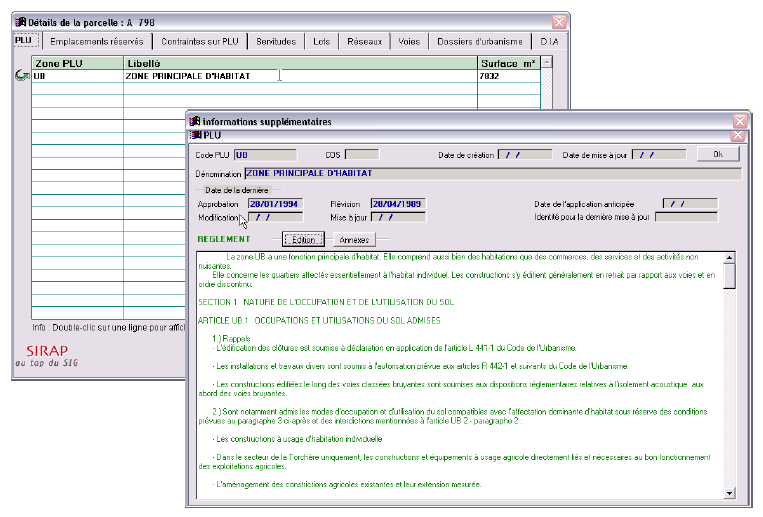The height and width of the screenshot is (517, 763).
Task: Click the Date de l'application anticipée field
Action: 690,204
